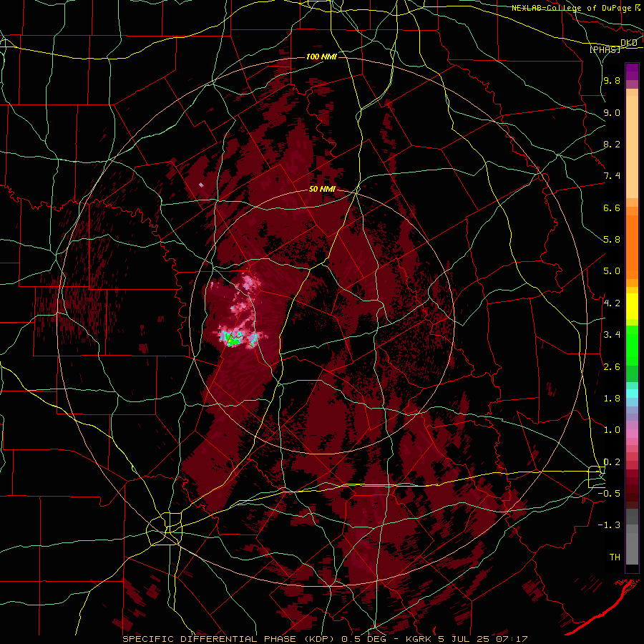The width and height of the screenshot is (644, 644).
Task: Click the 5.0 value on the color scale
Action: 612,271
